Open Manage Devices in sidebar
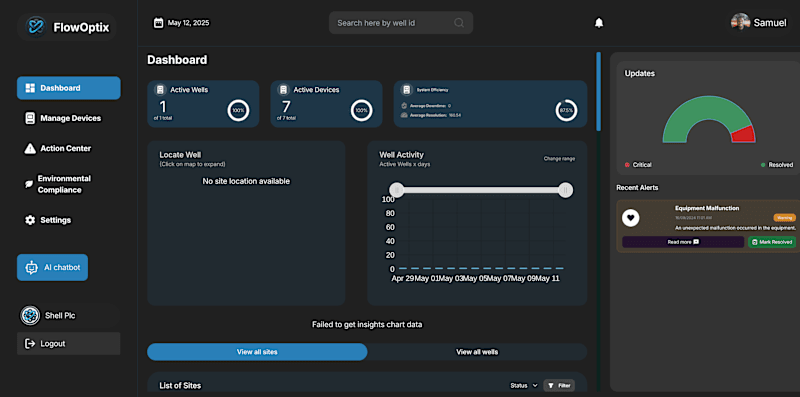Image resolution: width=800 pixels, height=397 pixels. pyautogui.click(x=69, y=118)
